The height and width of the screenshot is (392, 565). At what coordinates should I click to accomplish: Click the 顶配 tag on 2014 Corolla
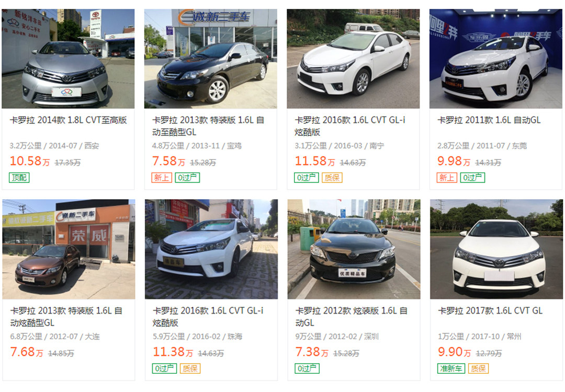[x=19, y=178]
